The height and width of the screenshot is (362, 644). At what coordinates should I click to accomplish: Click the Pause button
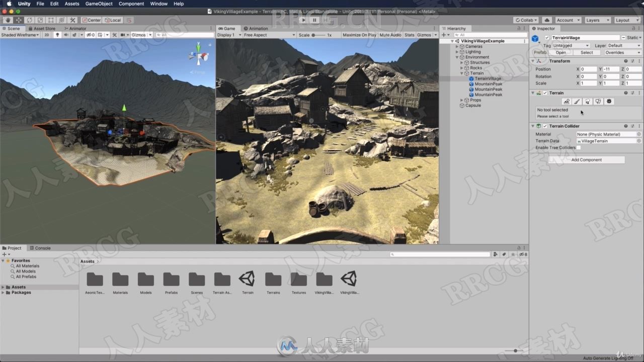point(314,20)
